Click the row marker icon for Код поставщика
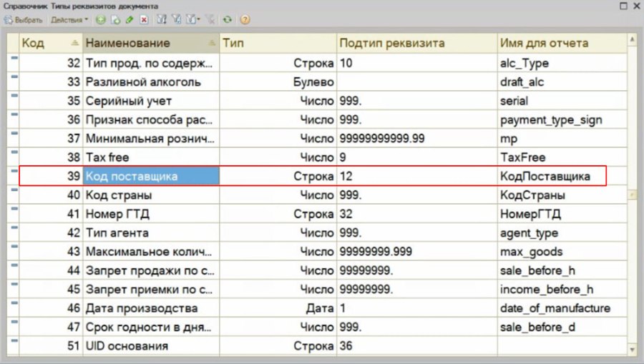The width and height of the screenshot is (644, 364). (14, 171)
